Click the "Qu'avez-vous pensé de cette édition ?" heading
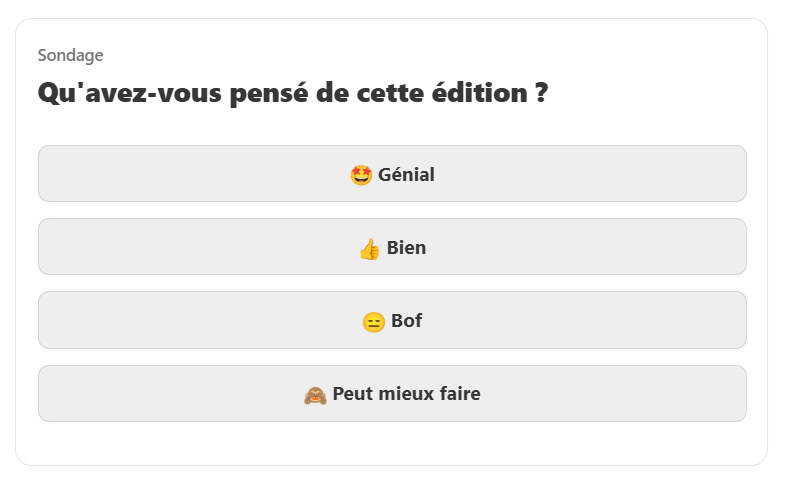Screen dimensions: 797x477 pos(292,94)
